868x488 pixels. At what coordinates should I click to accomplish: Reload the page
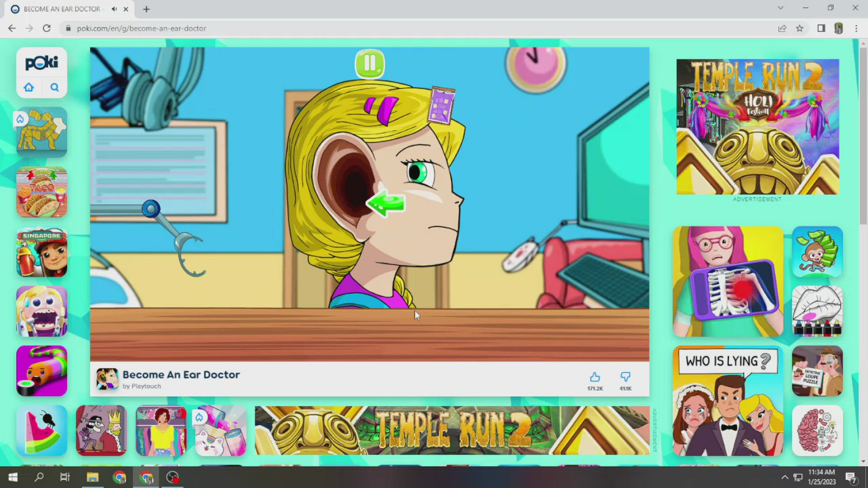pos(47,28)
